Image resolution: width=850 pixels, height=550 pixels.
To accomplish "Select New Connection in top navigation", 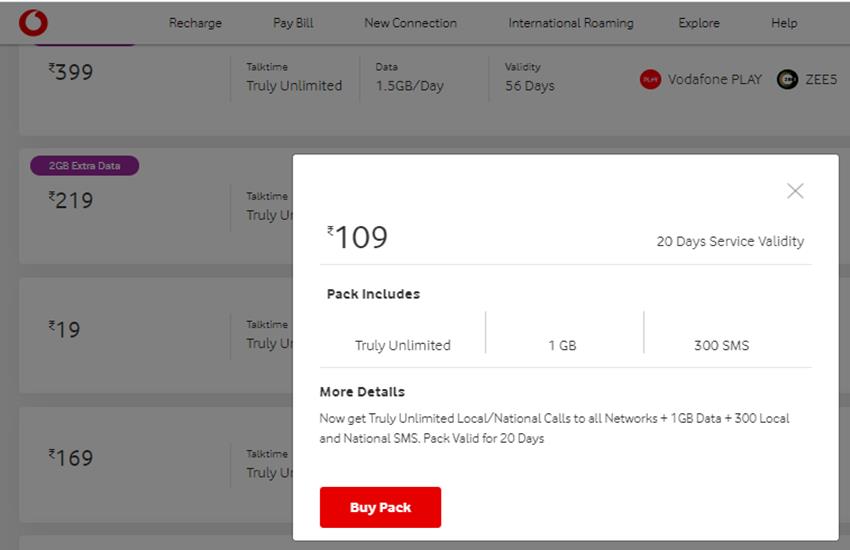I will 410,23.
